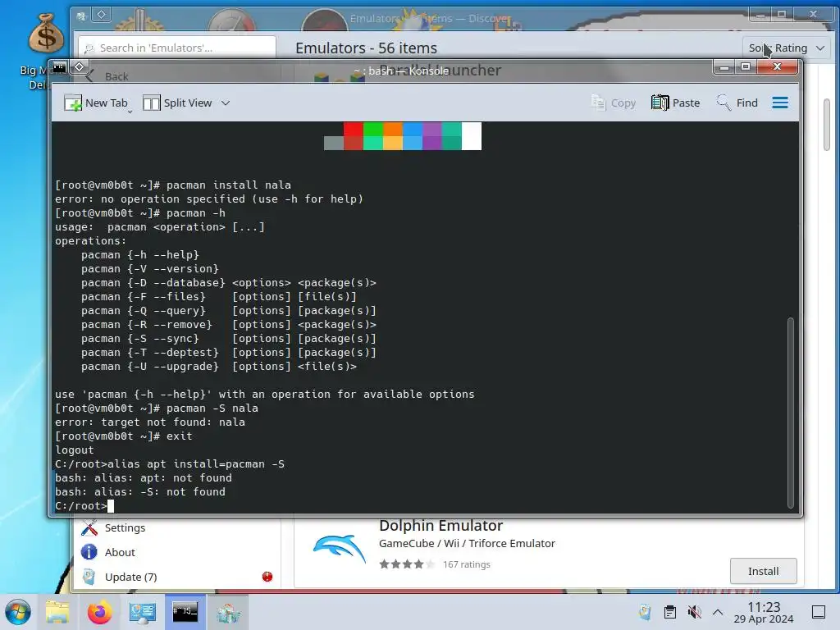Click the red update notification badge

click(267, 577)
